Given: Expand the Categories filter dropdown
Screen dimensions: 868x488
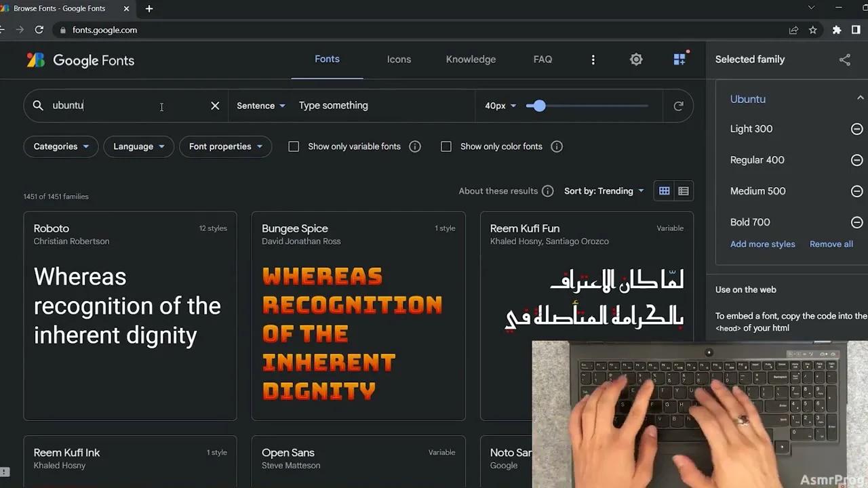Looking at the screenshot, I should point(61,146).
